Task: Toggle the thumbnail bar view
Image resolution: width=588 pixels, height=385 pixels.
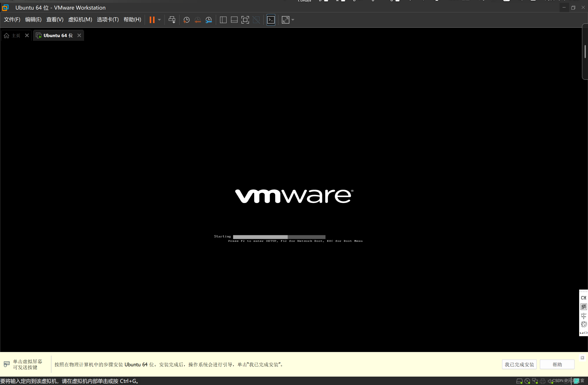Action: coord(234,20)
